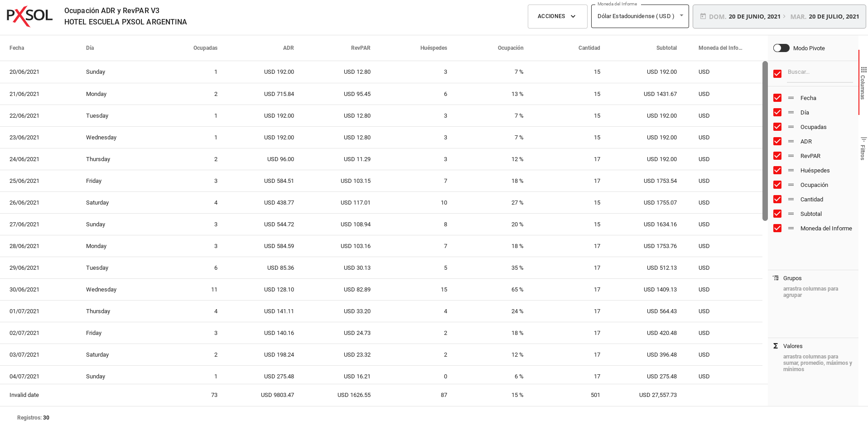Click the calendar icon in date range
The image size is (868, 425).
pyautogui.click(x=703, y=16)
